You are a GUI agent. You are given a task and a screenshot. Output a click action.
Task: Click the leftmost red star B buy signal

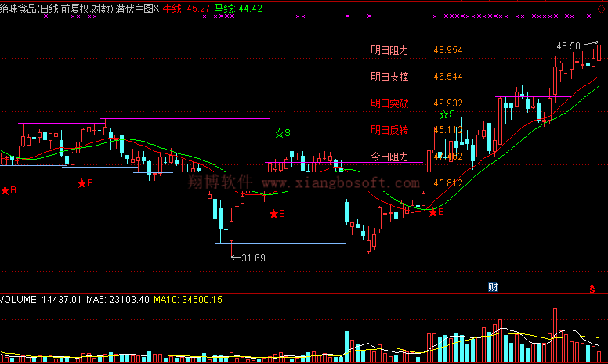coord(8,190)
